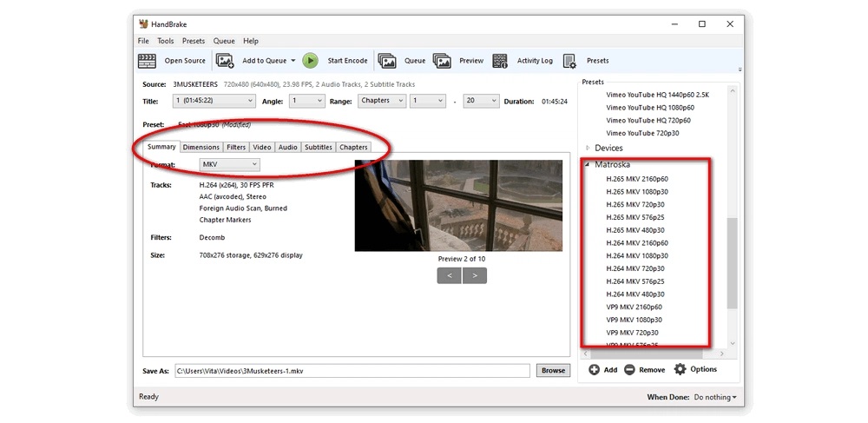The image size is (868, 423).
Task: Switch to the Dimensions tab
Action: pos(201,148)
